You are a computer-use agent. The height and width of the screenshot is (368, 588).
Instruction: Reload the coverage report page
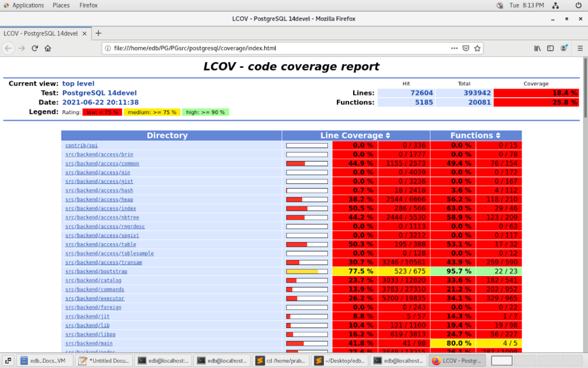click(x=35, y=48)
